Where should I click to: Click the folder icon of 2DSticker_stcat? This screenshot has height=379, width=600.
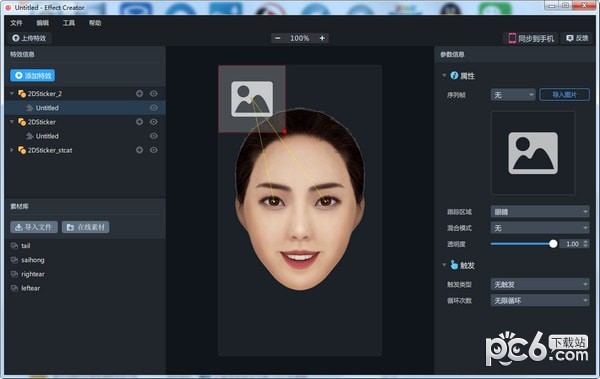22,150
